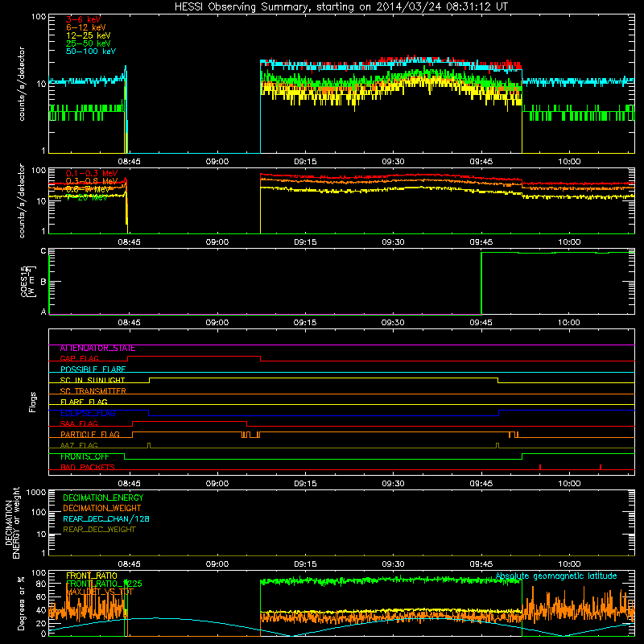
Task: Click the 10:00 tick under the Flags panel
Action: pos(569,484)
